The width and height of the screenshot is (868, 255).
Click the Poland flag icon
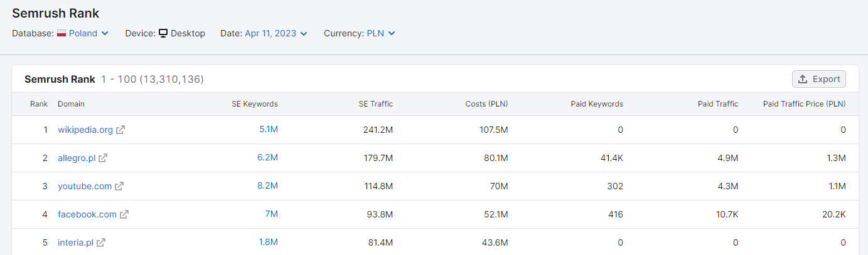tap(62, 33)
